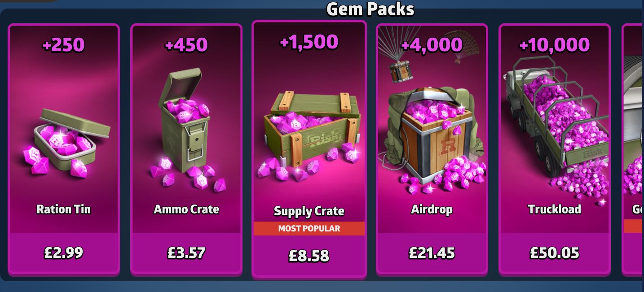
Task: Click the +10,000 gems amount label
Action: pyautogui.click(x=554, y=45)
